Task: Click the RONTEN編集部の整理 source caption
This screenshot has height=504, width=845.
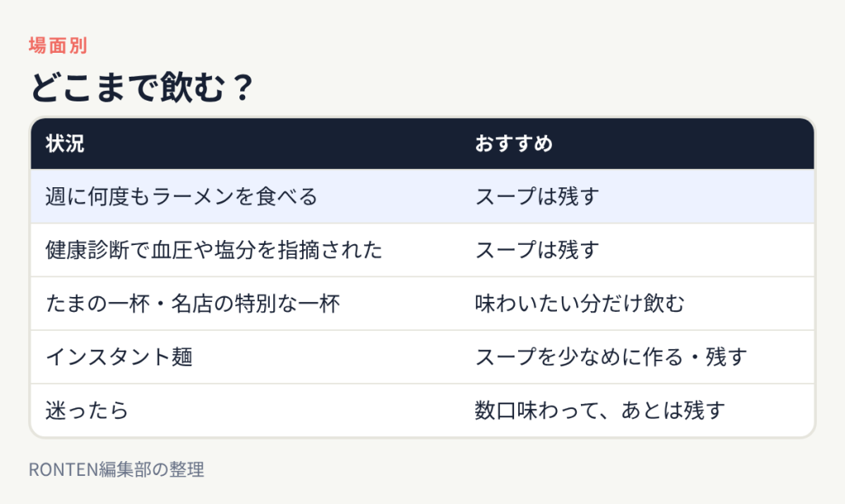Action: pos(116,469)
